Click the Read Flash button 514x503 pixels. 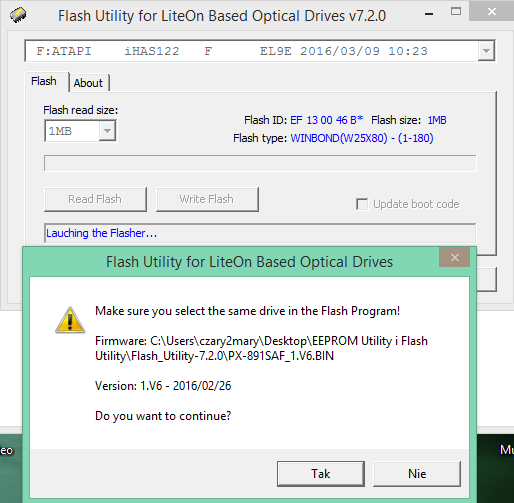click(x=95, y=199)
